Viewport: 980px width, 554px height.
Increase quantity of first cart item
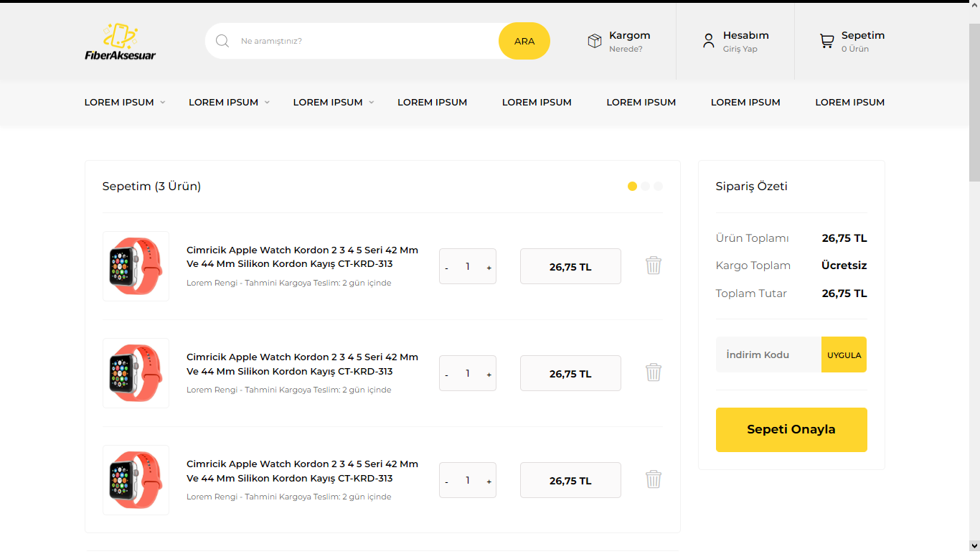(x=489, y=268)
